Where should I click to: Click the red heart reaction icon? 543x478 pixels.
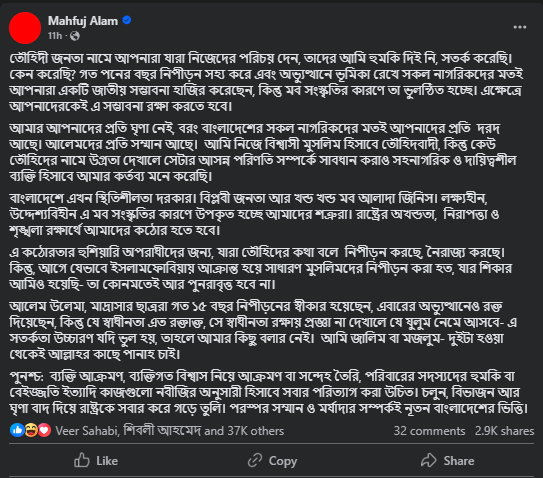44,430
